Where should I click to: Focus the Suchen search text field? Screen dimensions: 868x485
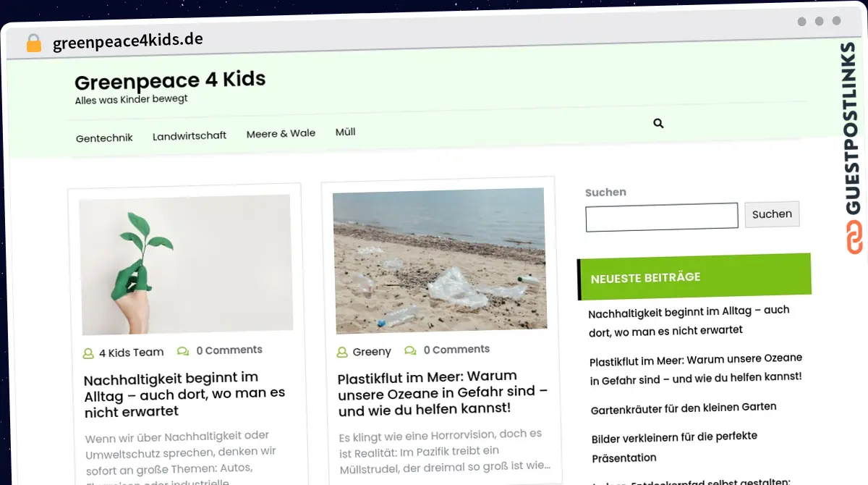click(662, 217)
